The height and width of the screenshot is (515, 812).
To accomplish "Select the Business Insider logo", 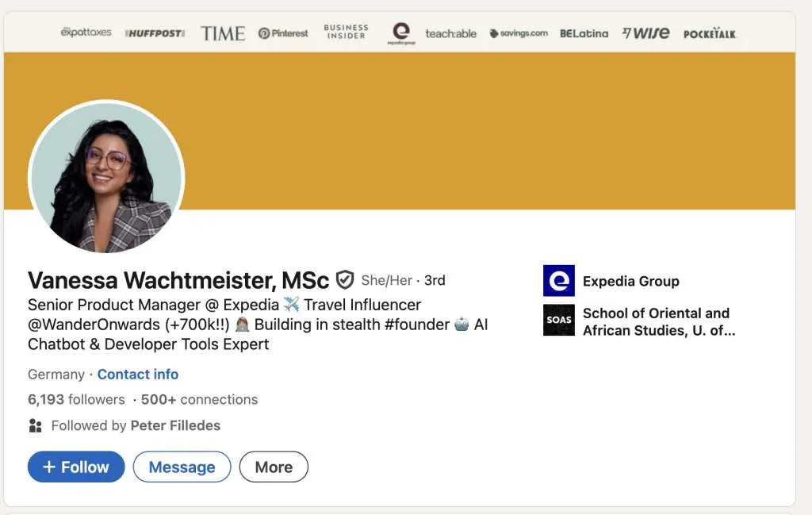I will [x=345, y=32].
